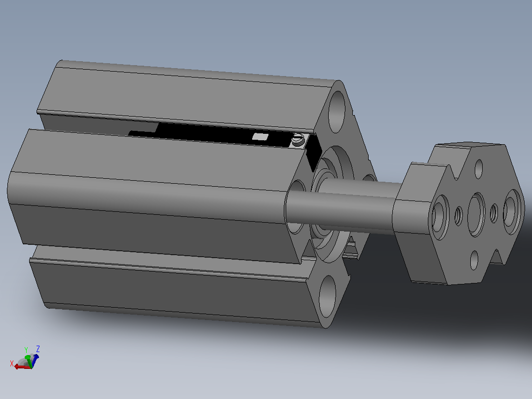This screenshot has height=399, width=532.
Task: Select the slotted set screw in the groove
Action: (x=298, y=139)
